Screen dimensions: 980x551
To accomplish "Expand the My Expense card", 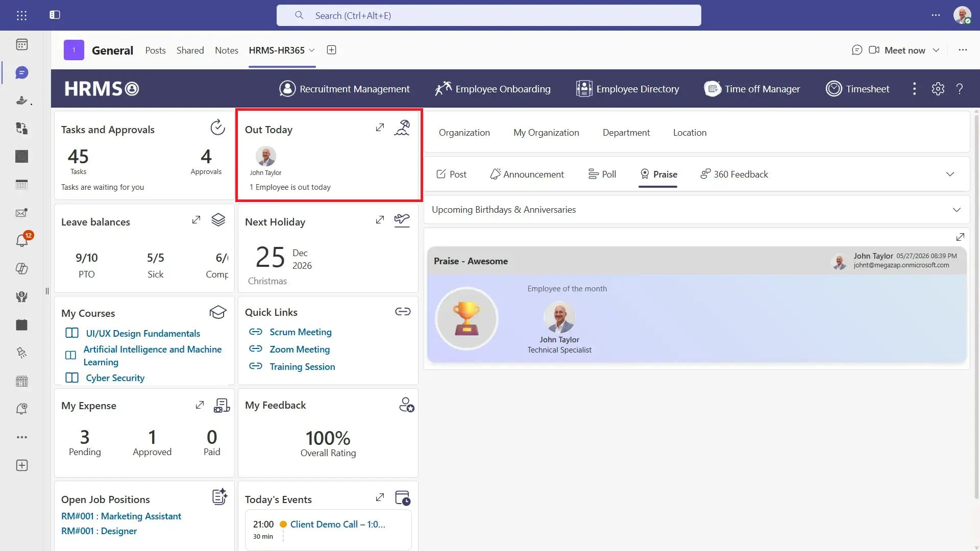I will 200,405.
